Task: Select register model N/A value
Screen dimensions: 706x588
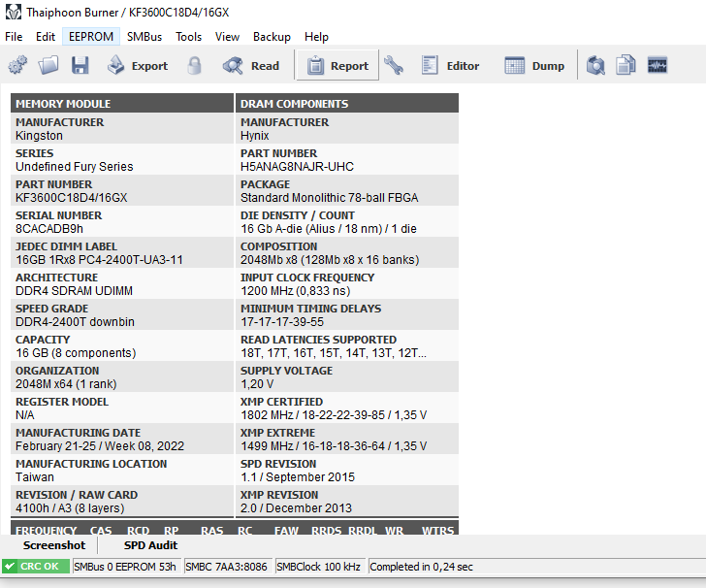Action: point(25,415)
